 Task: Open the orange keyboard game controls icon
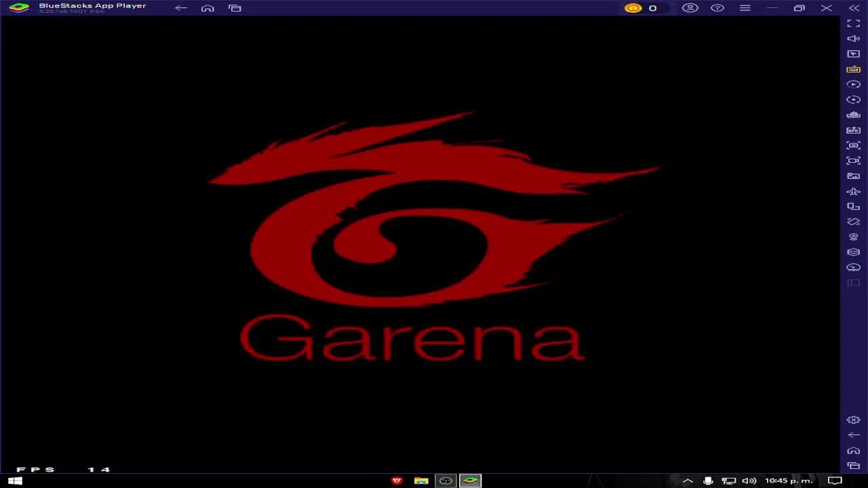(x=853, y=69)
